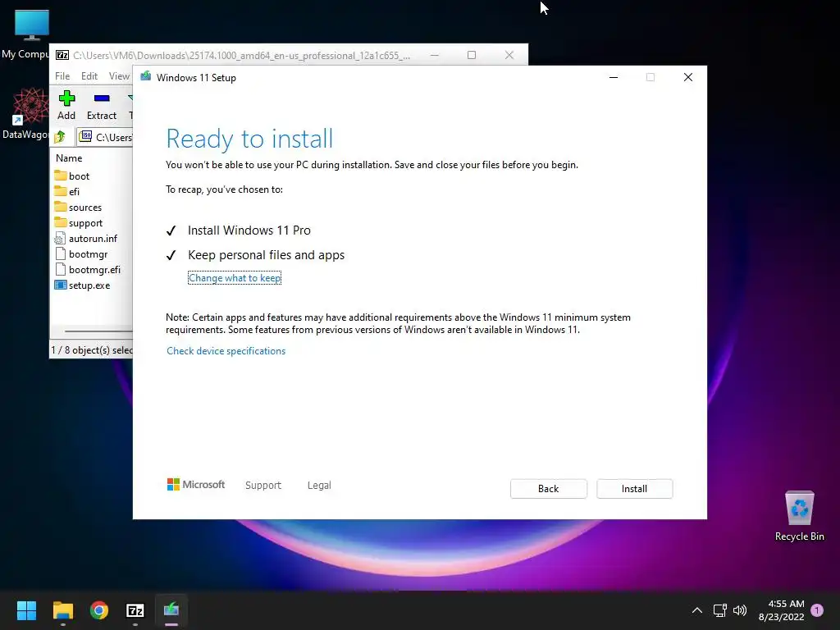Launch Google Chrome from the taskbar
The image size is (840, 630).
[x=99, y=610]
